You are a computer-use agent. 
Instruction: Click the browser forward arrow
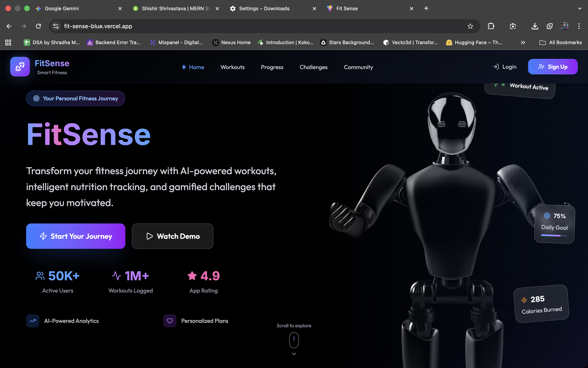23,26
